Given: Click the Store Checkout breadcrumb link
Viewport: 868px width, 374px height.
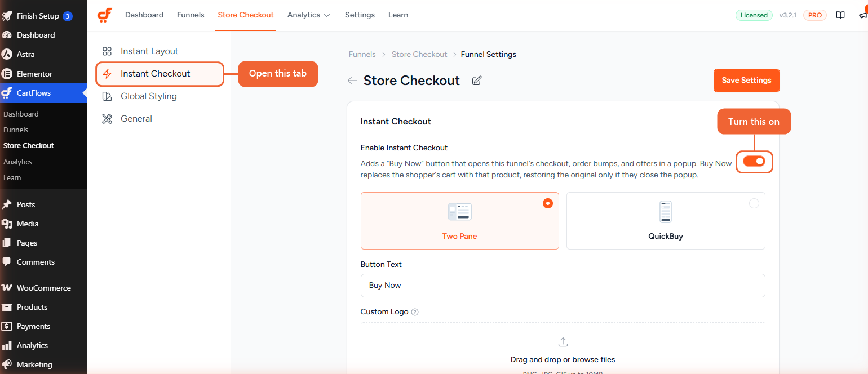Looking at the screenshot, I should click(x=419, y=55).
